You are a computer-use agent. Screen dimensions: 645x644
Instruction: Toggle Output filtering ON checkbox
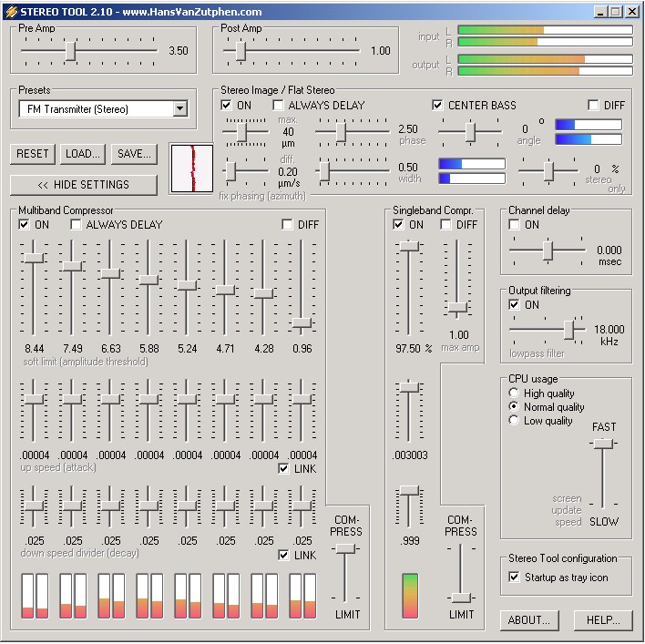coord(514,305)
